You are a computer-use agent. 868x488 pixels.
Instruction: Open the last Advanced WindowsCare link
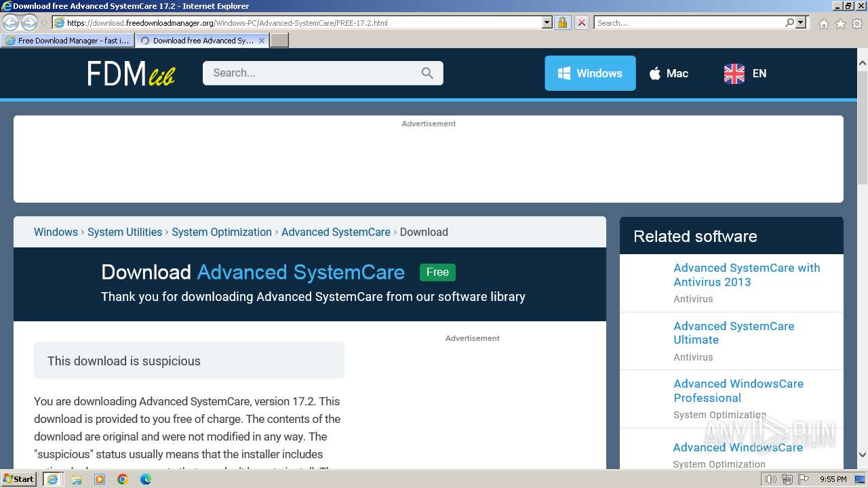coord(738,447)
